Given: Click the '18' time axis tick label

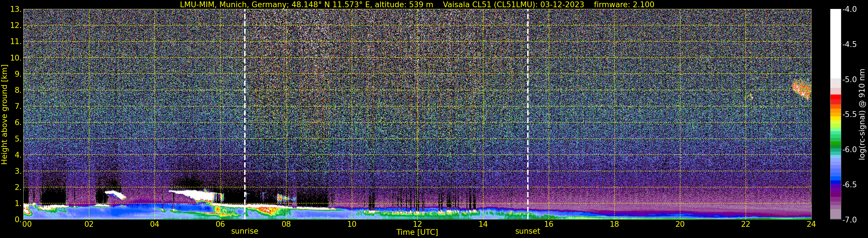Looking at the screenshot, I should [x=614, y=224].
